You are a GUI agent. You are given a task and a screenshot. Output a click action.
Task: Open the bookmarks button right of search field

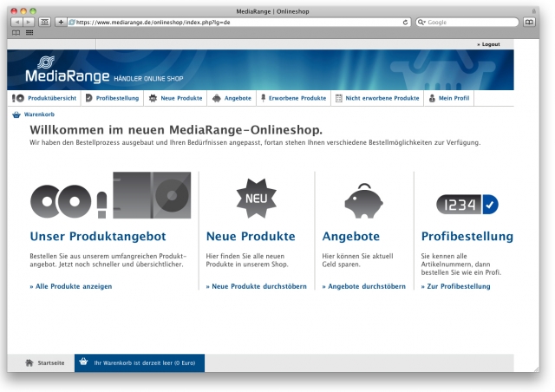(x=529, y=22)
